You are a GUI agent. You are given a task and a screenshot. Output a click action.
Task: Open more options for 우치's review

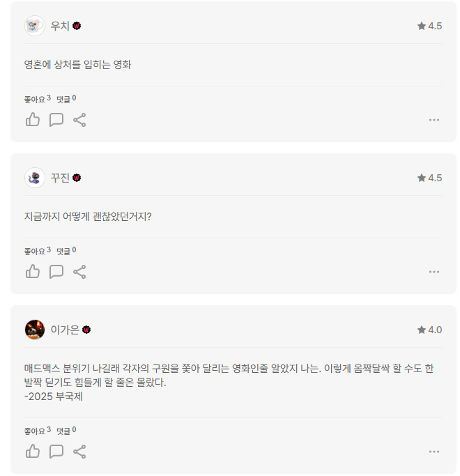pyautogui.click(x=434, y=120)
